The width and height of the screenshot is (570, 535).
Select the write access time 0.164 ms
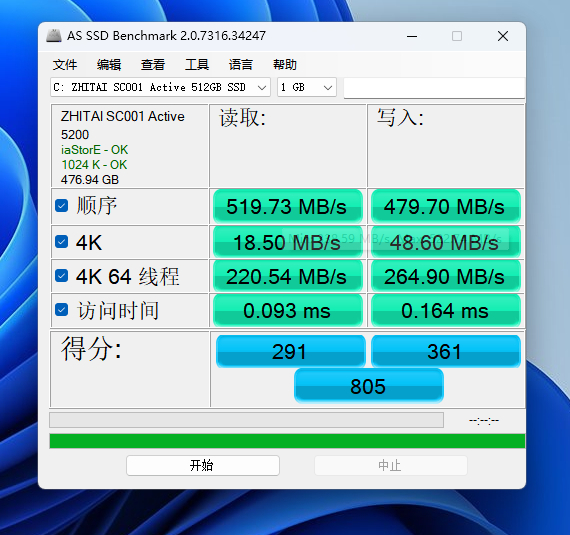(446, 310)
